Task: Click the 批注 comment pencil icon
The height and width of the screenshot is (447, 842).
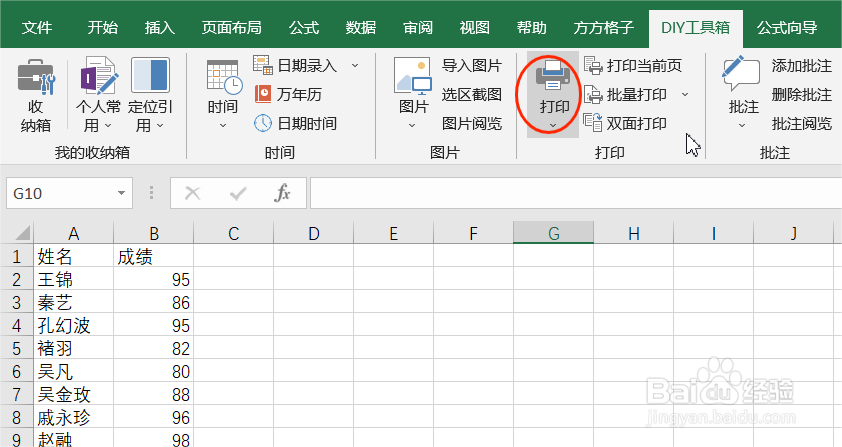Action: 741,74
